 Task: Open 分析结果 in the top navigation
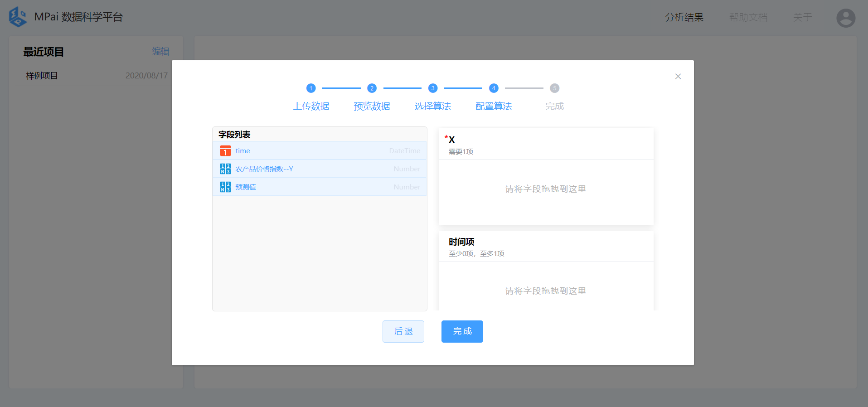(684, 17)
